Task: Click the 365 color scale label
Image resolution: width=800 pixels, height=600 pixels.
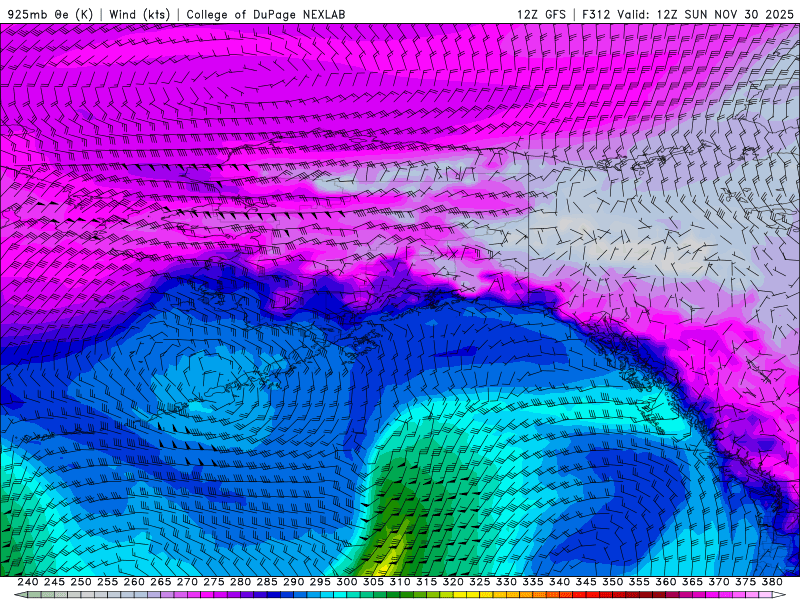Action: 692,582
